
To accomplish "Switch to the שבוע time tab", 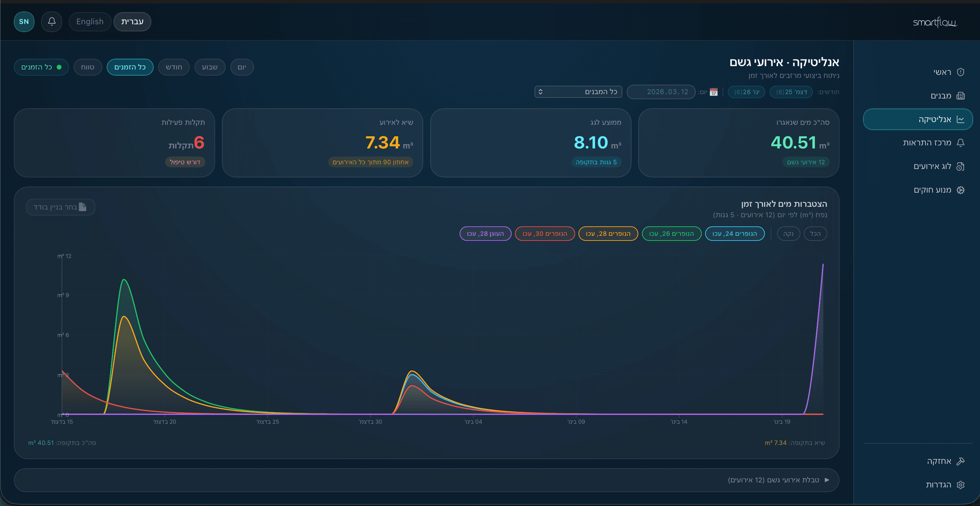I will point(210,67).
